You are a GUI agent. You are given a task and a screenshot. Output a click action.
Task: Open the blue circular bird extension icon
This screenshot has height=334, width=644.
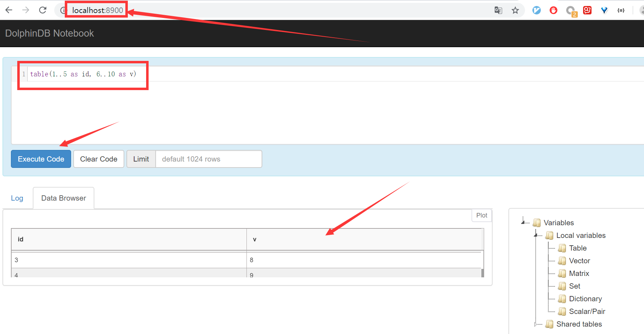tap(537, 10)
